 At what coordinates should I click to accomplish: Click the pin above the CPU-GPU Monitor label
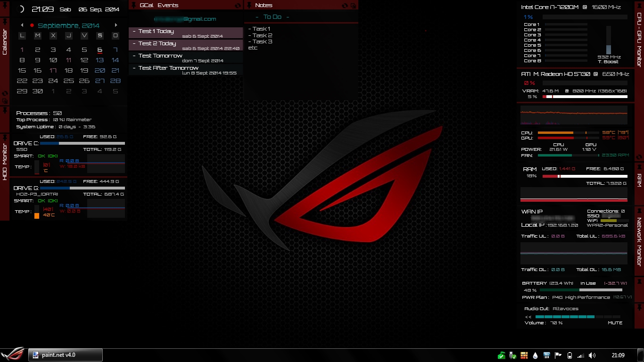coord(639,5)
